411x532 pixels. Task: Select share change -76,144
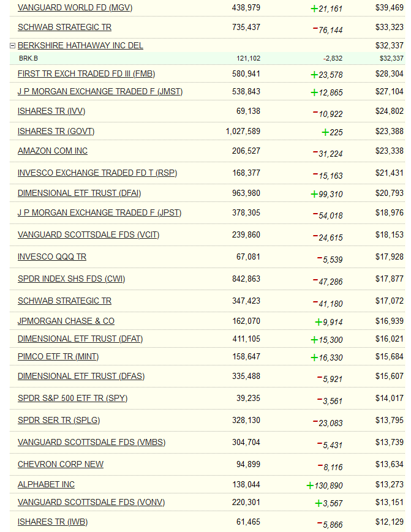click(x=328, y=30)
